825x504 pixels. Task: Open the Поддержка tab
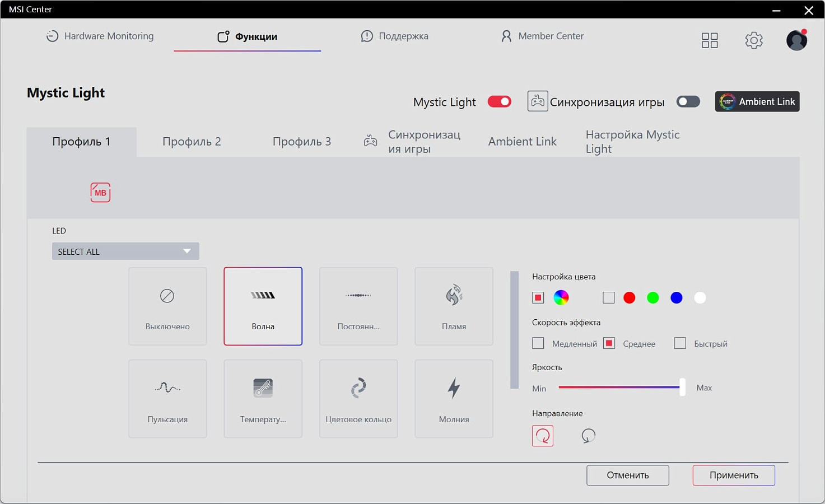395,36
